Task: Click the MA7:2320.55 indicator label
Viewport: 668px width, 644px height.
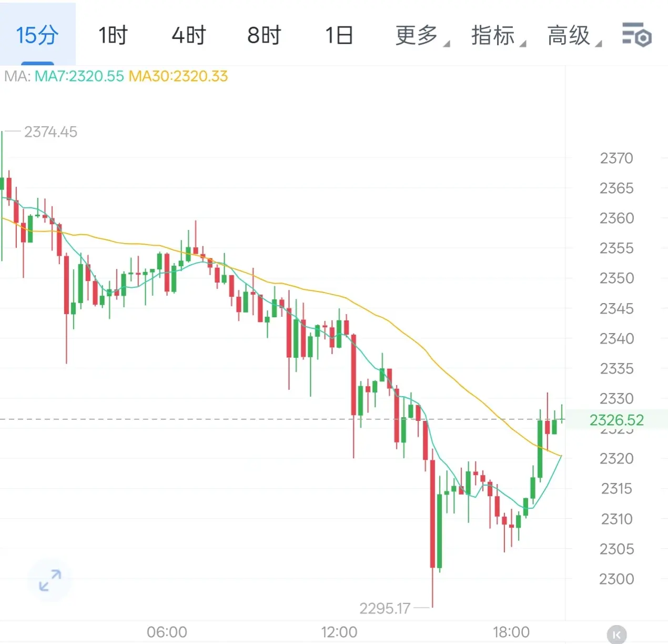Action: pos(79,76)
